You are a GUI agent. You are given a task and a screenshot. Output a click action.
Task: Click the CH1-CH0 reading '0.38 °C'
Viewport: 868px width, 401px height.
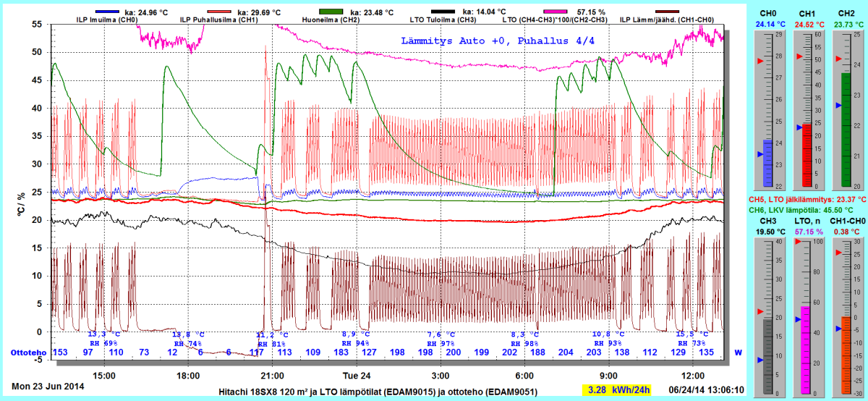coord(847,232)
